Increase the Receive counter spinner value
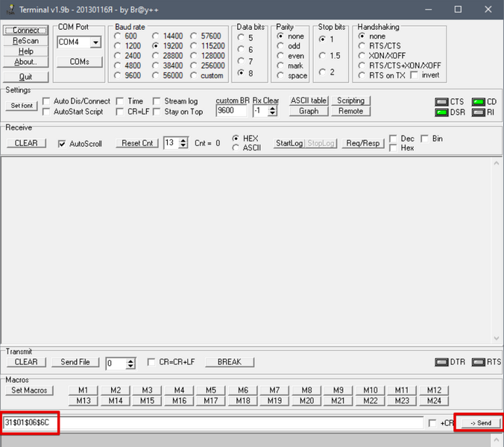Viewport: 504px width, 447px height. tap(183, 140)
